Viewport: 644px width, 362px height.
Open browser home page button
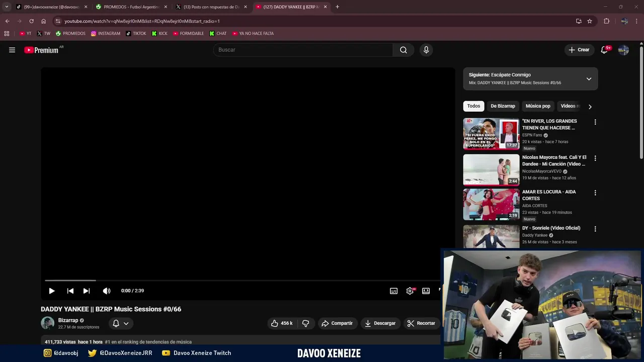click(43, 21)
